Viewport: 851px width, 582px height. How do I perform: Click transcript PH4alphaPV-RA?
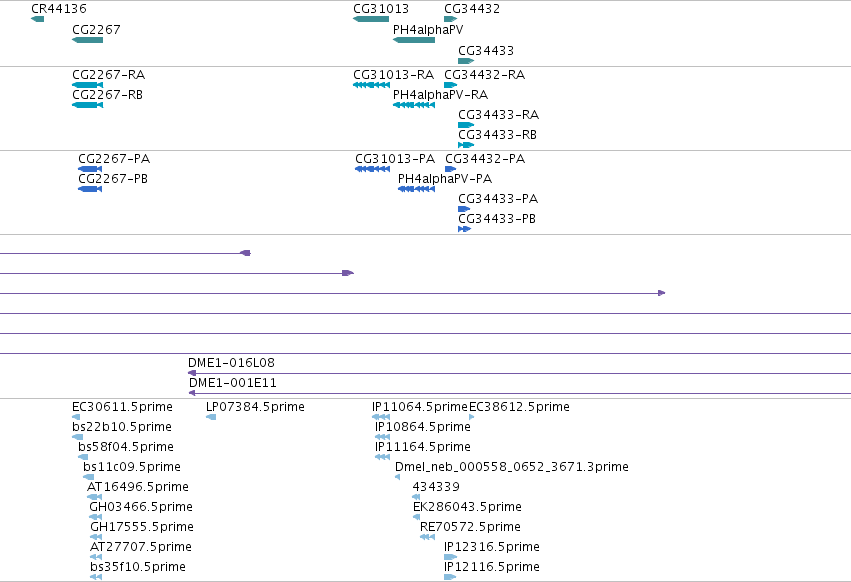(x=414, y=105)
